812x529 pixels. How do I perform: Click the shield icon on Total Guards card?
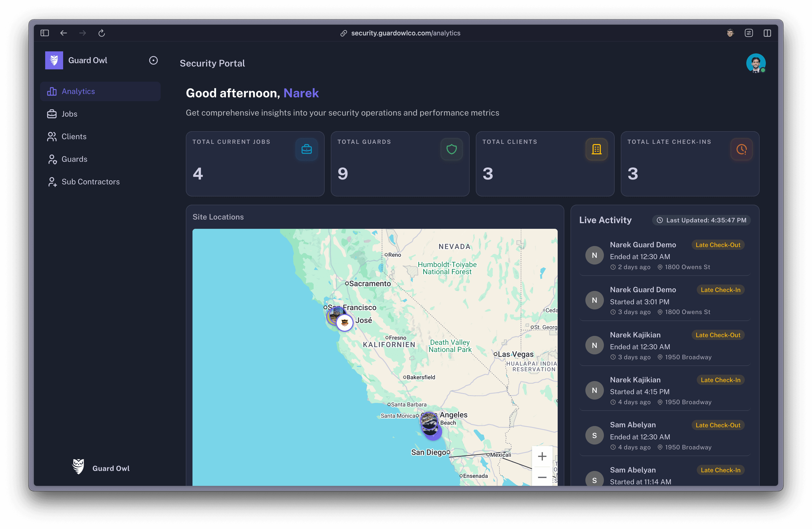click(x=451, y=149)
